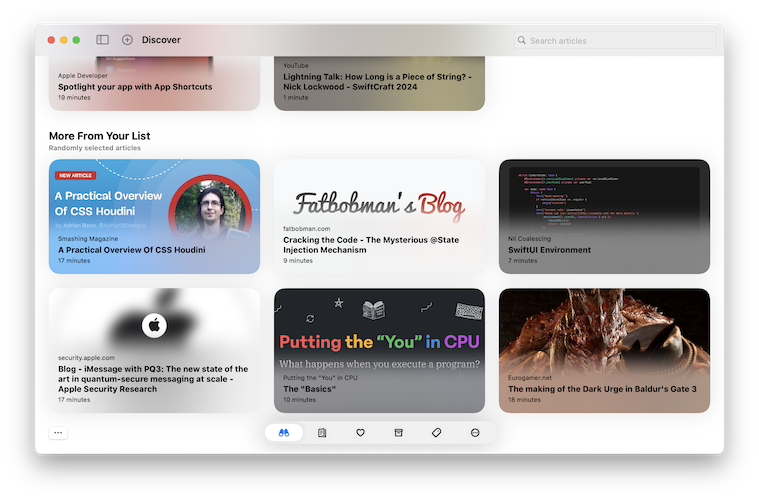Screen dimensions: 759x500
Task: Open the three-dots options button
Action: (x=58, y=433)
